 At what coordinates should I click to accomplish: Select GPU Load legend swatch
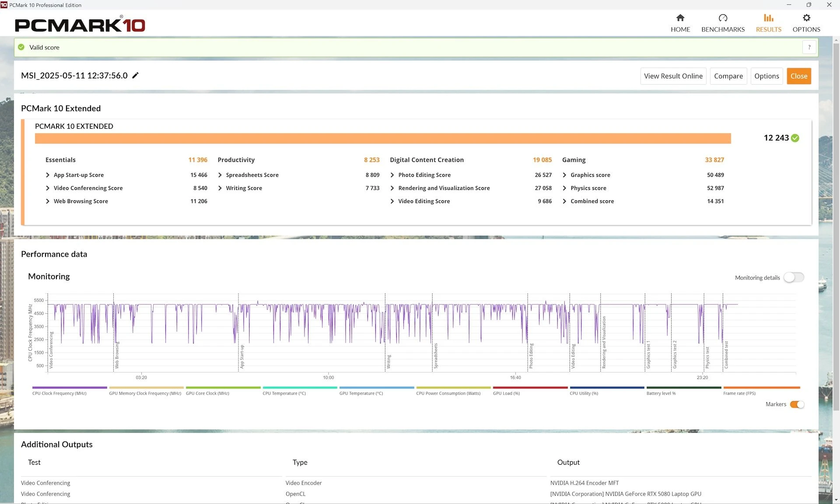[x=530, y=388]
